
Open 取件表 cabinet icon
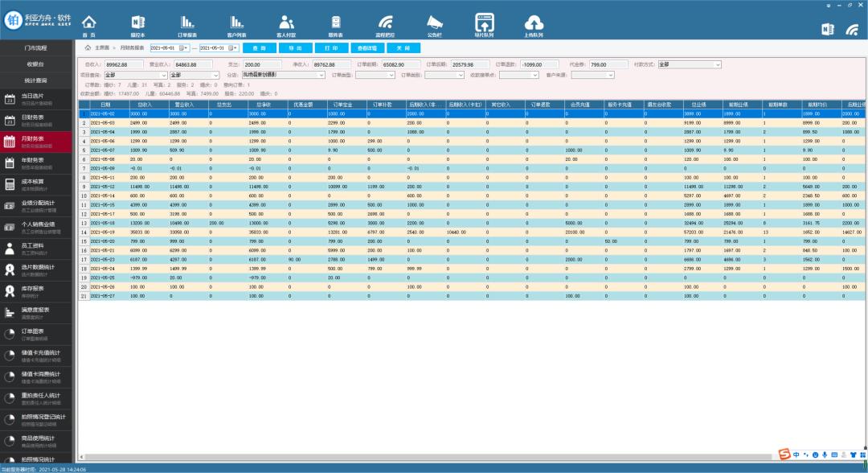[335, 25]
